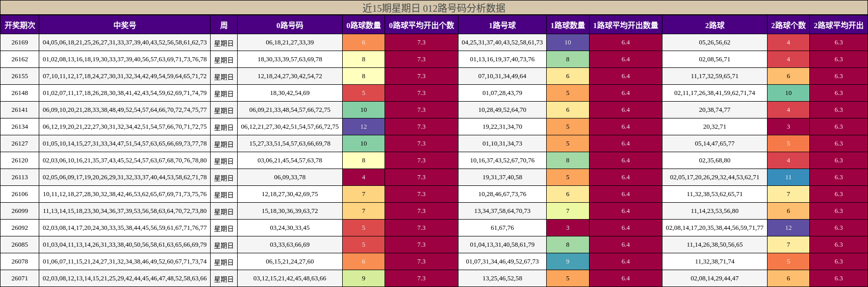Select draw period 26148

pos(20,93)
